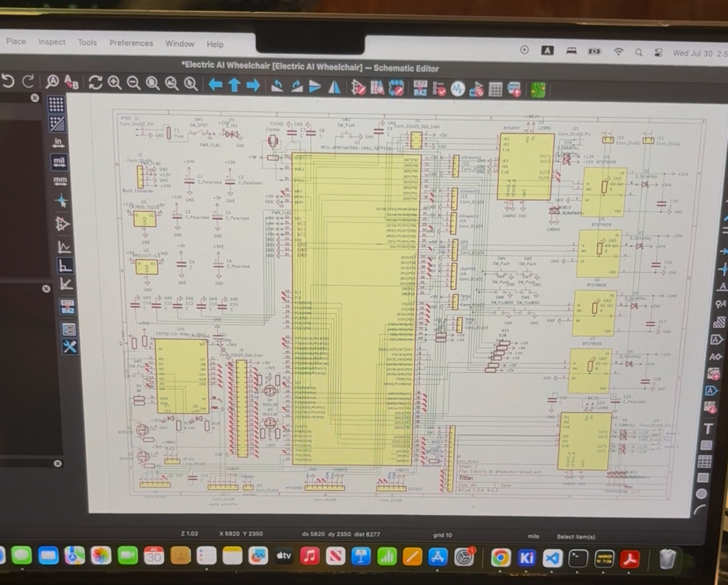This screenshot has height=585, width=728.
Task: Set units to millimeters
Action: point(60,181)
